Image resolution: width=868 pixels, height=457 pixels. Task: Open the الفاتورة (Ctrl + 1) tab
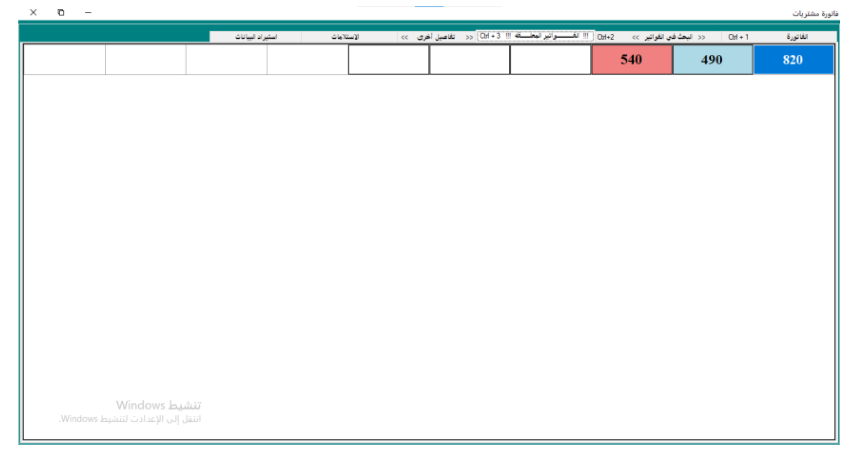click(x=780, y=36)
